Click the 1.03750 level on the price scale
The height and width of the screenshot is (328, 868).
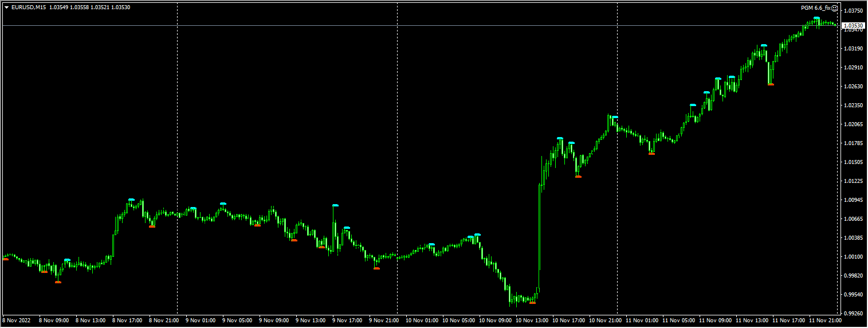tap(853, 11)
